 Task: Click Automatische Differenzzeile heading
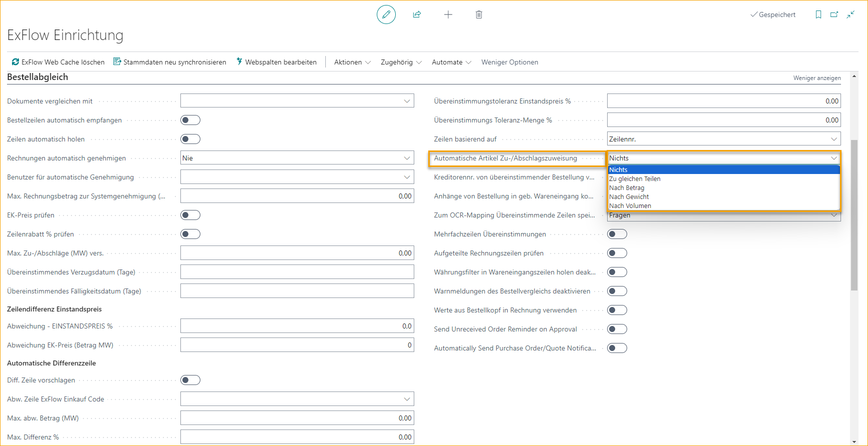51,363
